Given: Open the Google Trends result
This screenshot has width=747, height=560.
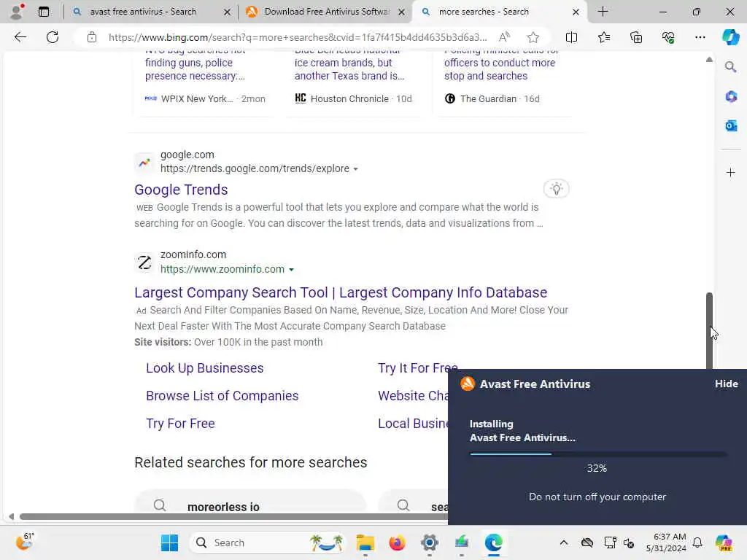Looking at the screenshot, I should (181, 190).
